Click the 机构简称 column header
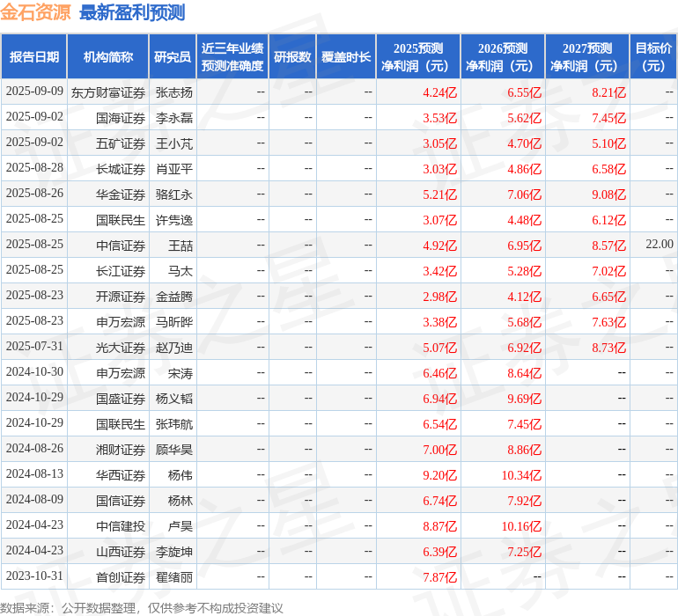678x616 pixels. pyautogui.click(x=108, y=56)
